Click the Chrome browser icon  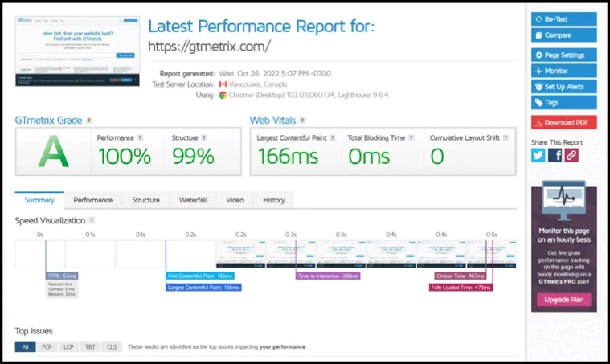click(223, 96)
